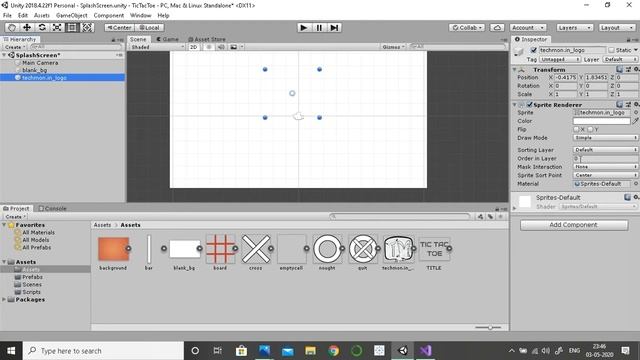Open the Window menu
This screenshot has width=640, height=360.
pyautogui.click(x=140, y=16)
